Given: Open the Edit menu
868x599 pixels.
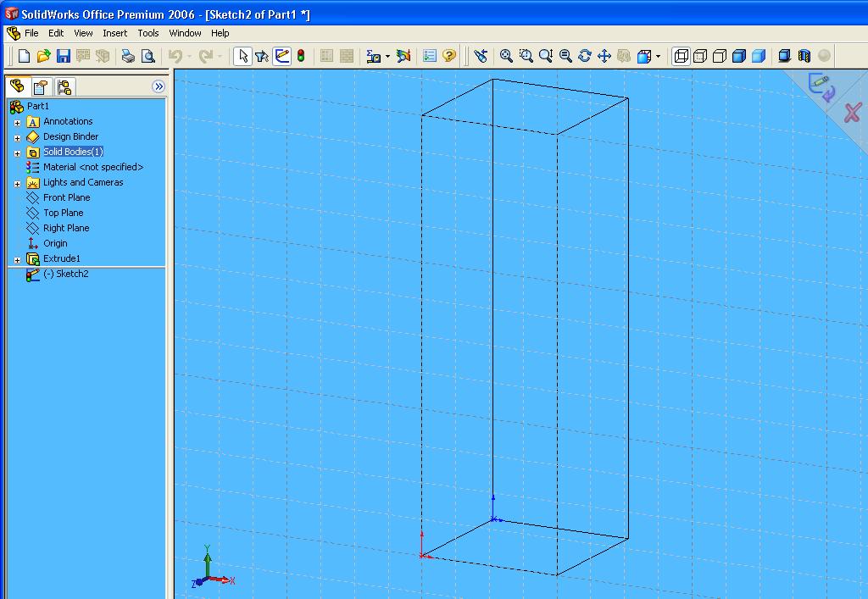Looking at the screenshot, I should click(56, 33).
